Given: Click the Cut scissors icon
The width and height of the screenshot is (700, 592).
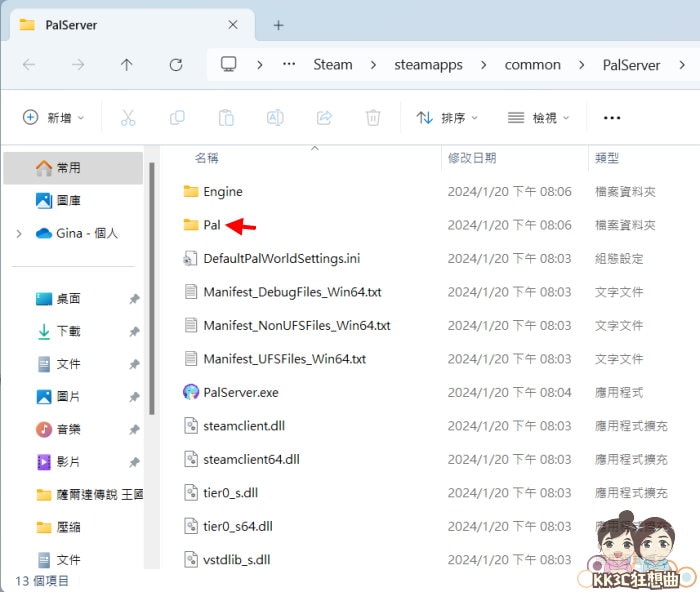Looking at the screenshot, I should pos(128,118).
